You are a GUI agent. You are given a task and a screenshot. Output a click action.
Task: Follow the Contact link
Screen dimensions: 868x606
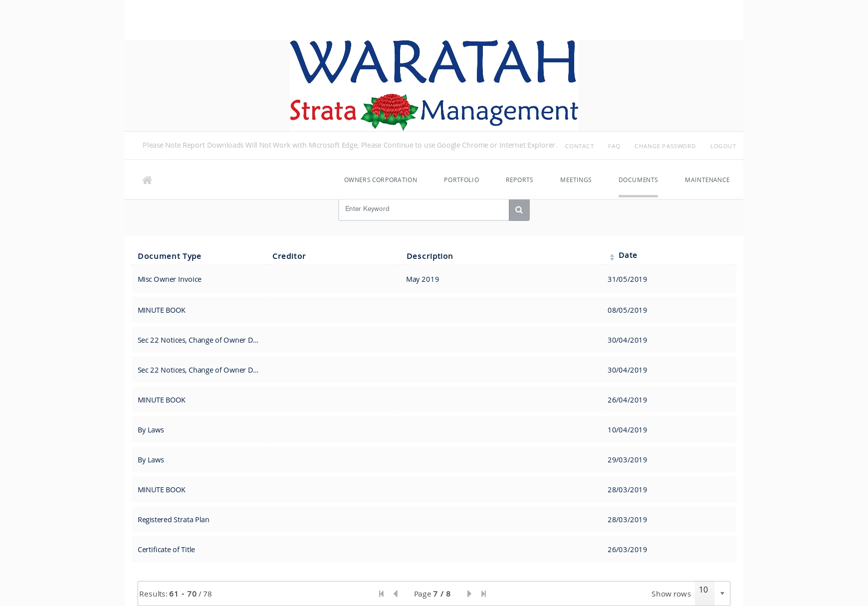580,146
